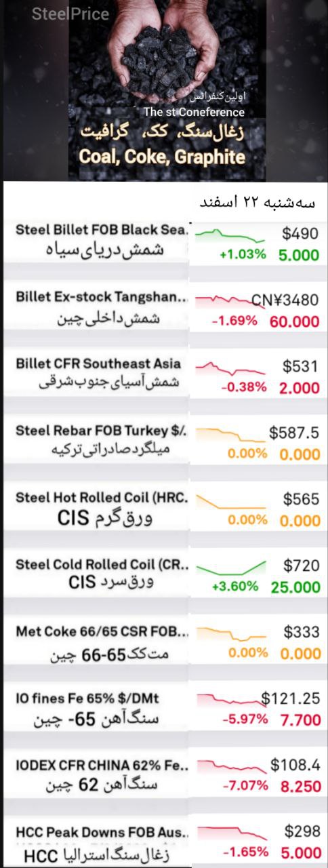Image resolution: width=328 pixels, height=868 pixels.
Task: Open the Coal, Coke, Graphite conference banner
Action: click(163, 91)
